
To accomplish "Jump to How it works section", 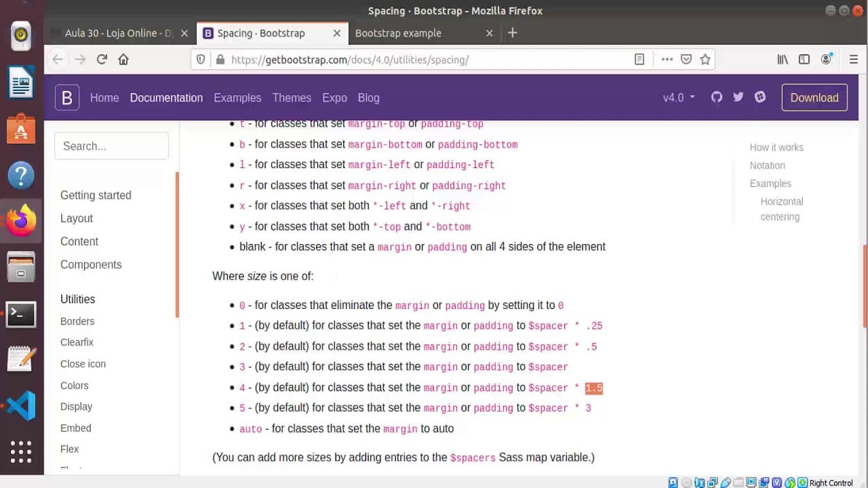I will [x=776, y=147].
